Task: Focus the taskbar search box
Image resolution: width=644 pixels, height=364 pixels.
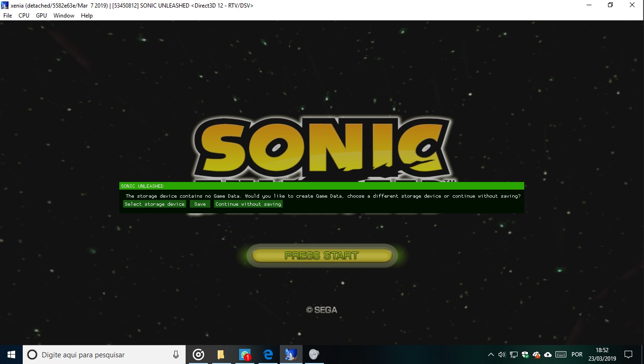Action: pos(104,355)
